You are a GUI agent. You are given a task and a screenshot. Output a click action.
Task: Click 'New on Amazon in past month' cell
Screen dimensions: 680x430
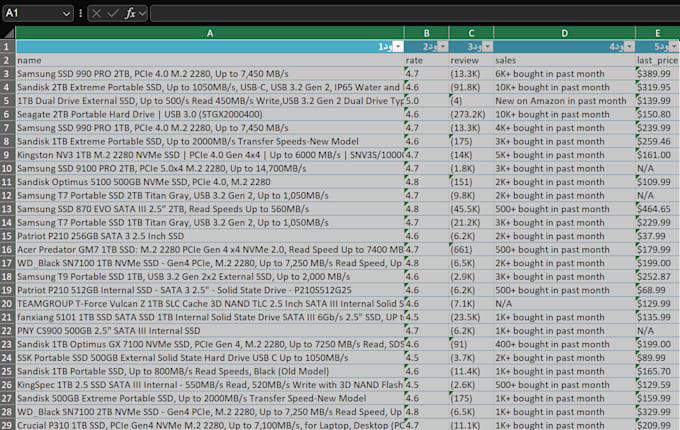(564, 101)
